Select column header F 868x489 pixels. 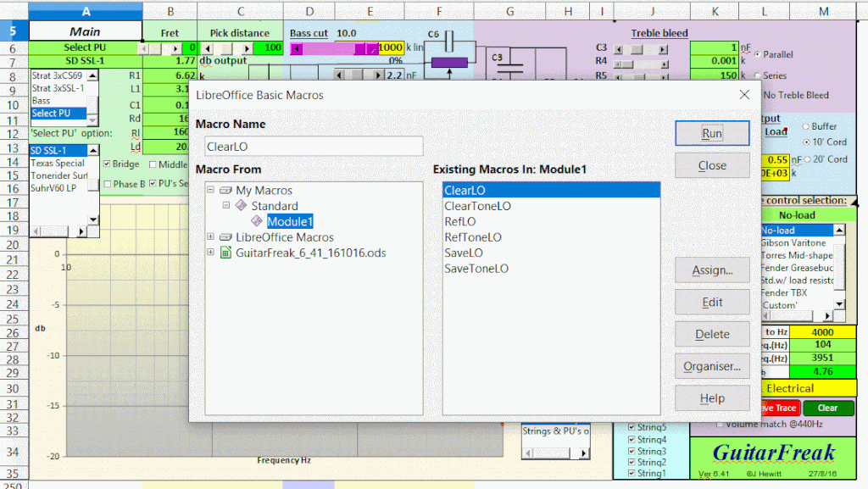point(439,11)
